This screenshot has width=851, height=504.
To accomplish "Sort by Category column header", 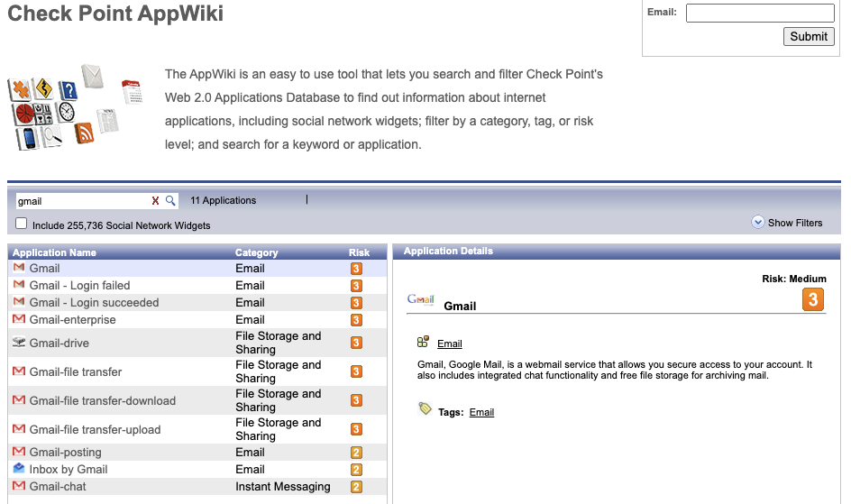I will pos(256,252).
